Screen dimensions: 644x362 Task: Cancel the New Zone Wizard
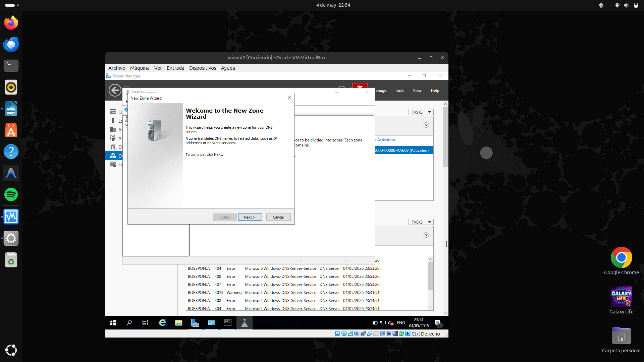[x=278, y=217]
